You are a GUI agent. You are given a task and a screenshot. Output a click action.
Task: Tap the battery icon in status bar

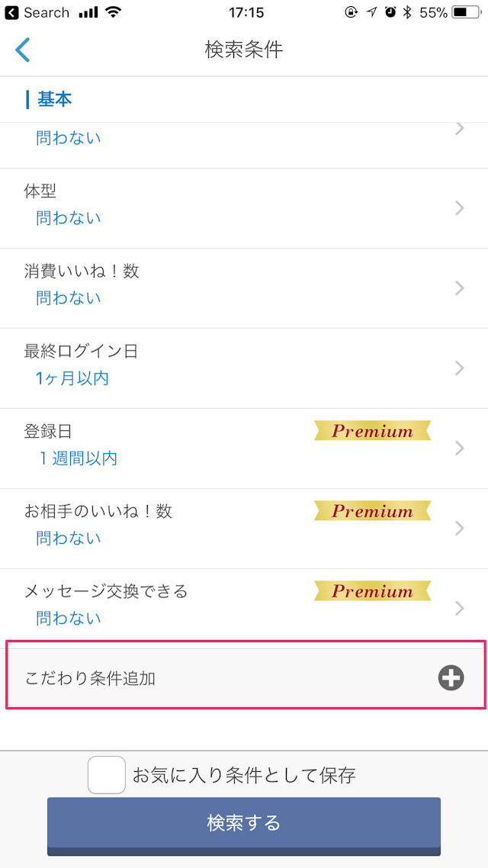(x=465, y=12)
